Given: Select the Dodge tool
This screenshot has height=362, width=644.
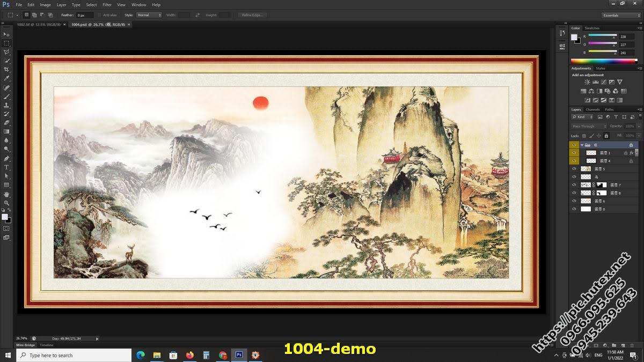Looking at the screenshot, I should tap(6, 149).
